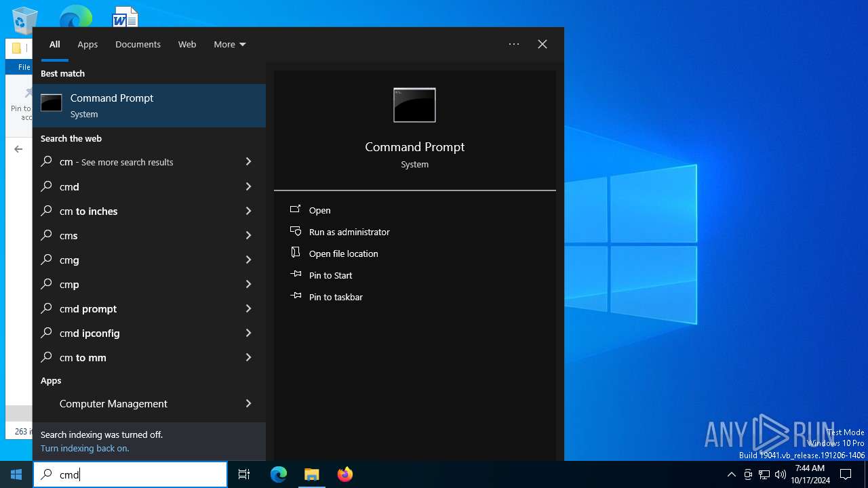Expand the 'cmg' suggestion arrow
Image resolution: width=868 pixels, height=488 pixels.
click(x=248, y=260)
